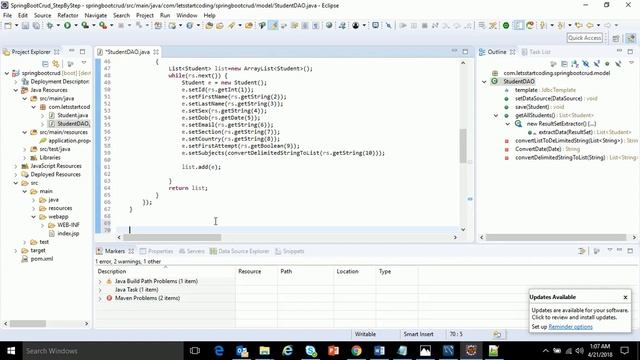640x360 pixels.
Task: Expand Java Build Path Problems row
Action: coord(100,282)
